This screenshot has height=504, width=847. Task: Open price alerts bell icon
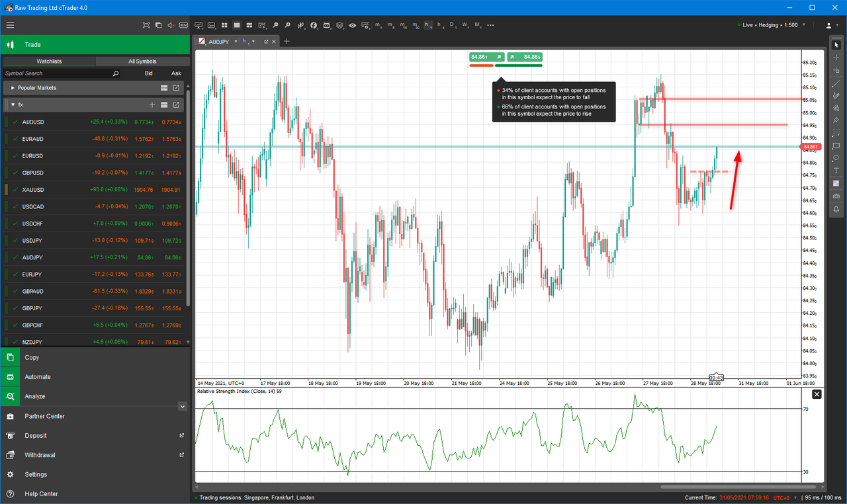click(x=836, y=209)
